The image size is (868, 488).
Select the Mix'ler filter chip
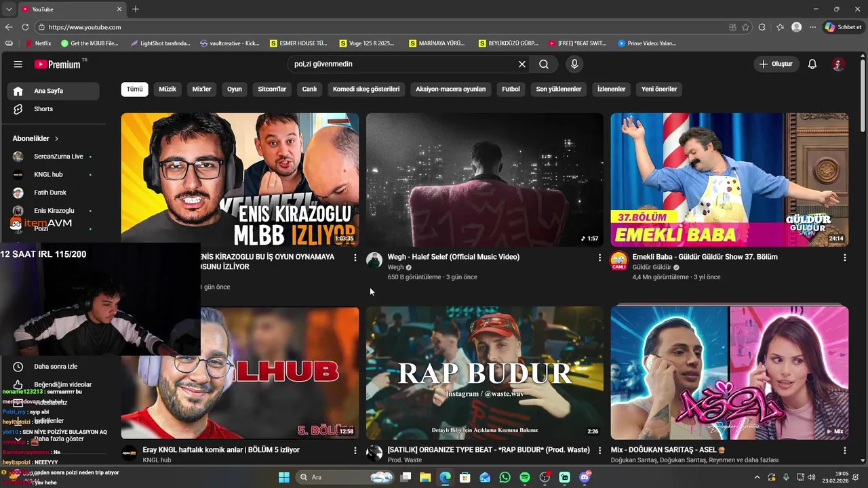point(201,89)
